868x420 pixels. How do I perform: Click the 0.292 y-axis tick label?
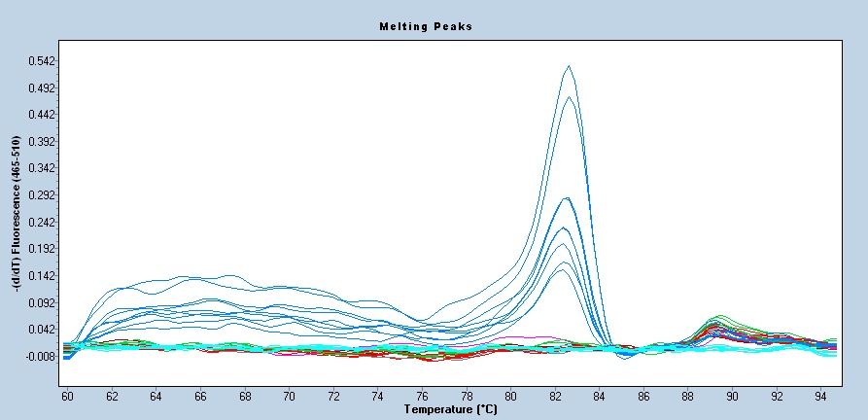(x=43, y=195)
